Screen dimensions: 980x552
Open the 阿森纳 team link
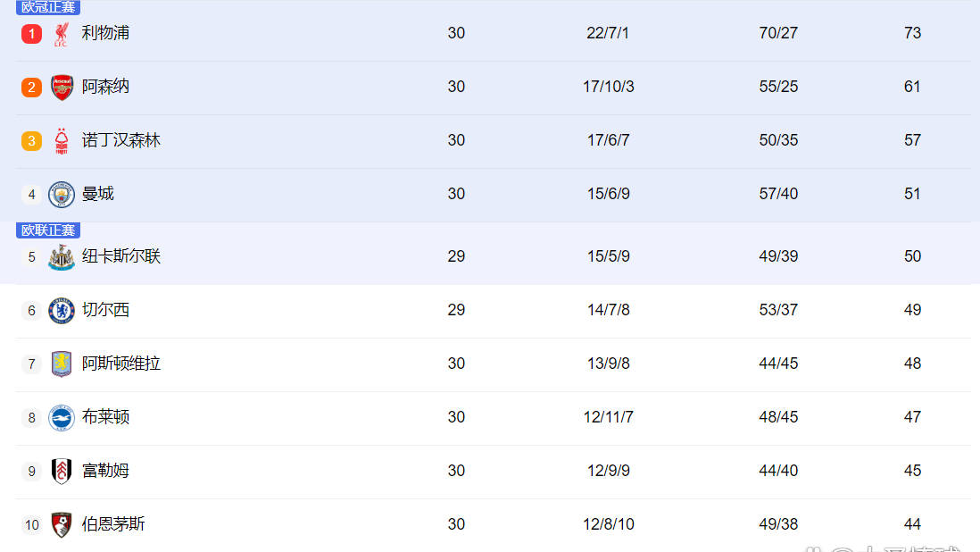pos(105,87)
